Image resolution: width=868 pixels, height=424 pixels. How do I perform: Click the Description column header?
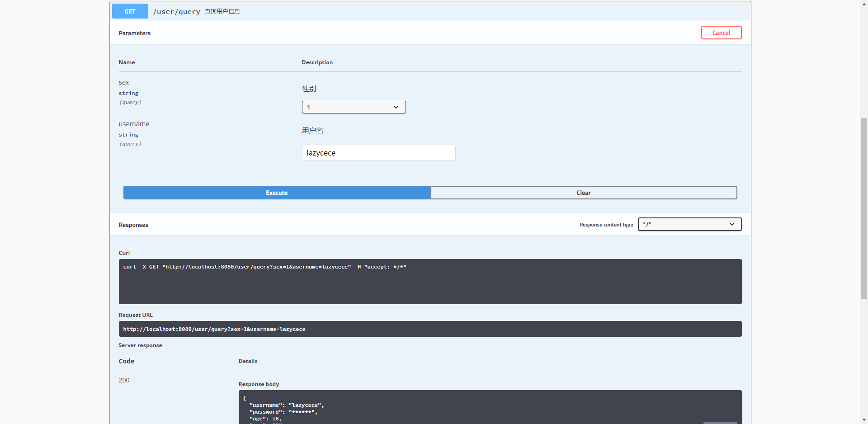point(317,62)
